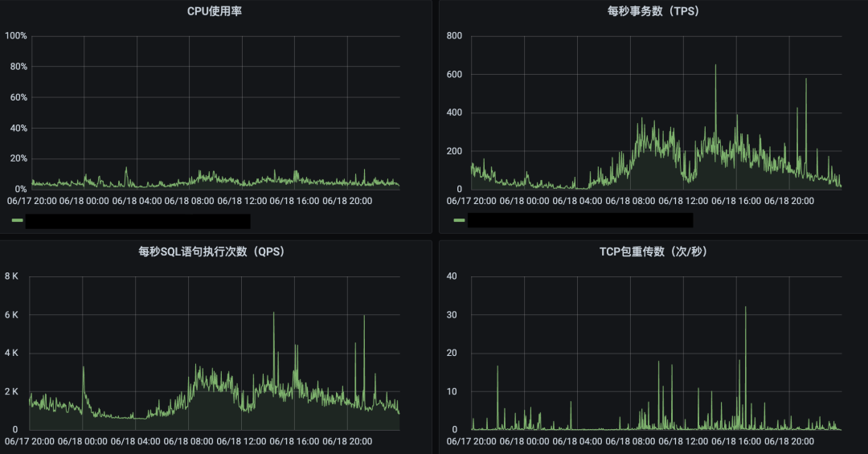Viewport: 868px width, 454px height.
Task: Click 06/18 04:00 on the QPS chart time axis
Action: pyautogui.click(x=136, y=441)
